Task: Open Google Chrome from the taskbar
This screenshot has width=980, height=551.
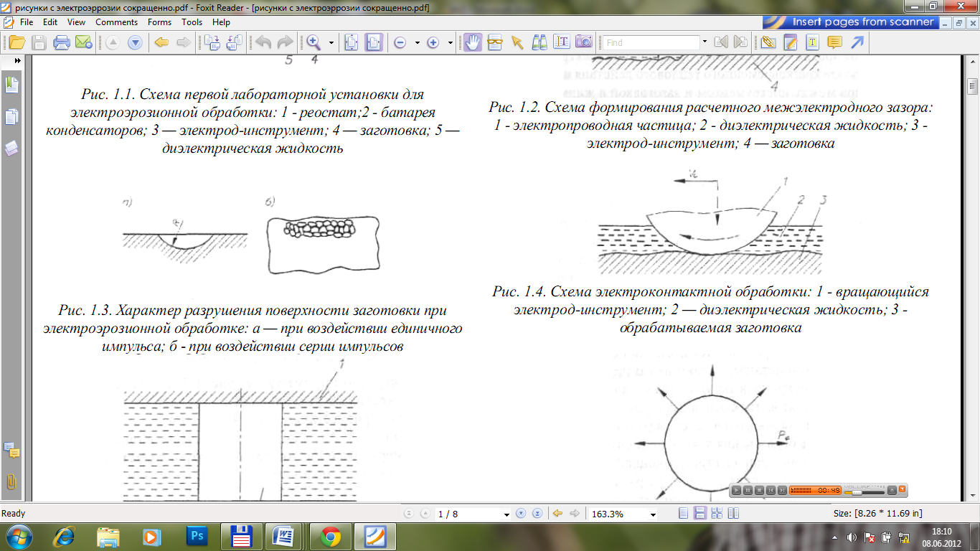Action: click(x=330, y=537)
